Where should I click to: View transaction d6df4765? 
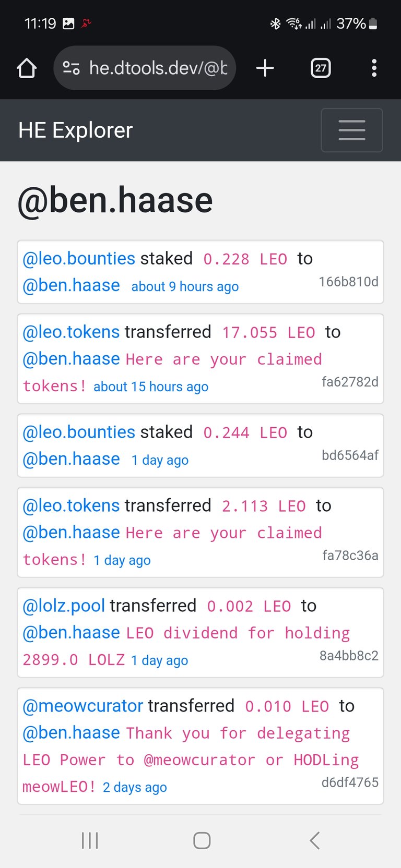[350, 782]
